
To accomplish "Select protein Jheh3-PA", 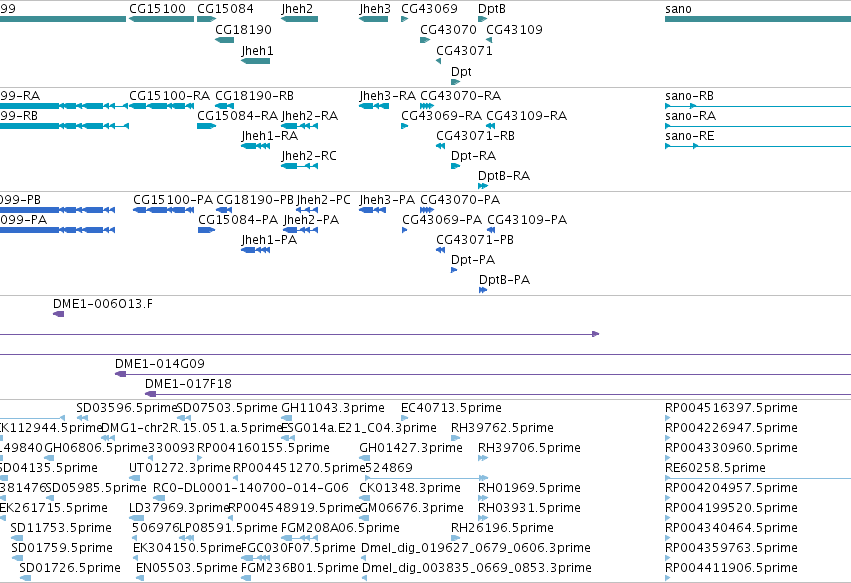I will (x=387, y=200).
